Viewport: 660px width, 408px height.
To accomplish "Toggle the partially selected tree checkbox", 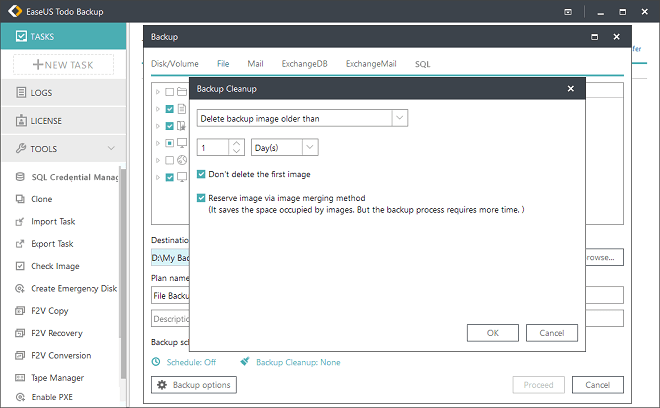I will (170, 143).
